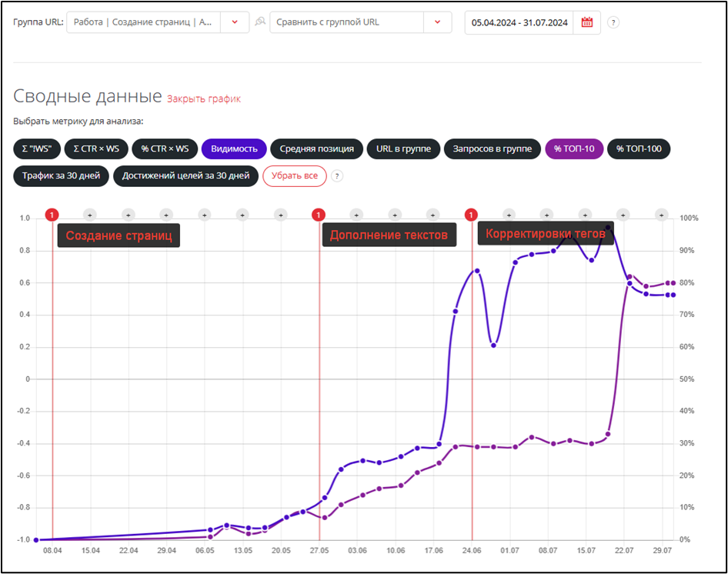The image size is (728, 574).
Task: Open the calendar date picker icon
Action: pos(587,22)
